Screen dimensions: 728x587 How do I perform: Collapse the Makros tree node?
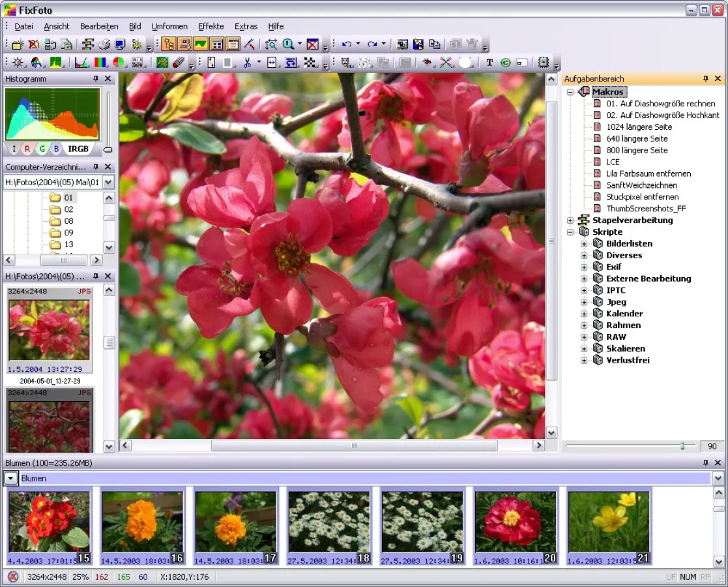pos(570,92)
